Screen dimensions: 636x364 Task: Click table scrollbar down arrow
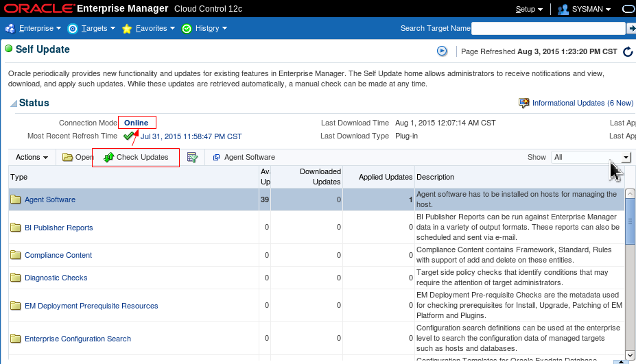pyautogui.click(x=630, y=355)
